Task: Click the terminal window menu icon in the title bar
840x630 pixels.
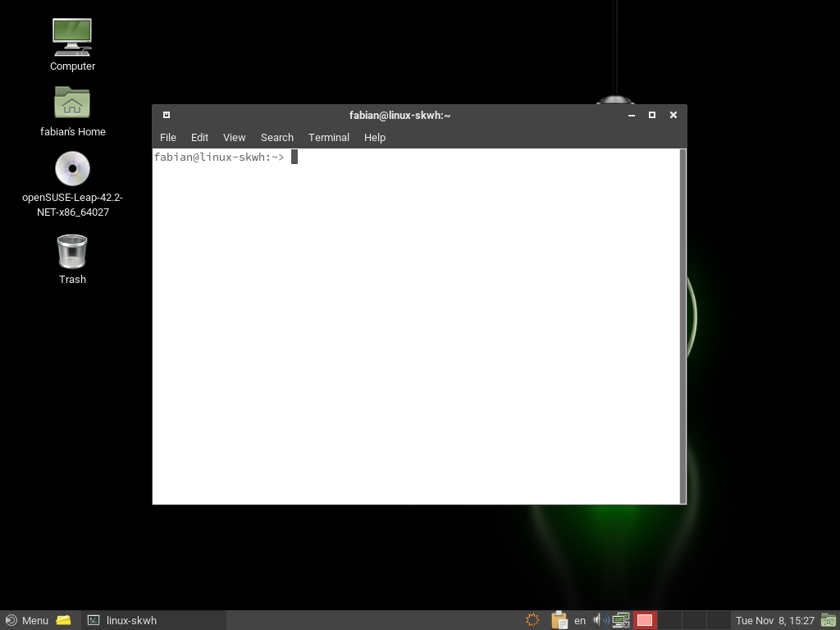Action: coord(167,115)
